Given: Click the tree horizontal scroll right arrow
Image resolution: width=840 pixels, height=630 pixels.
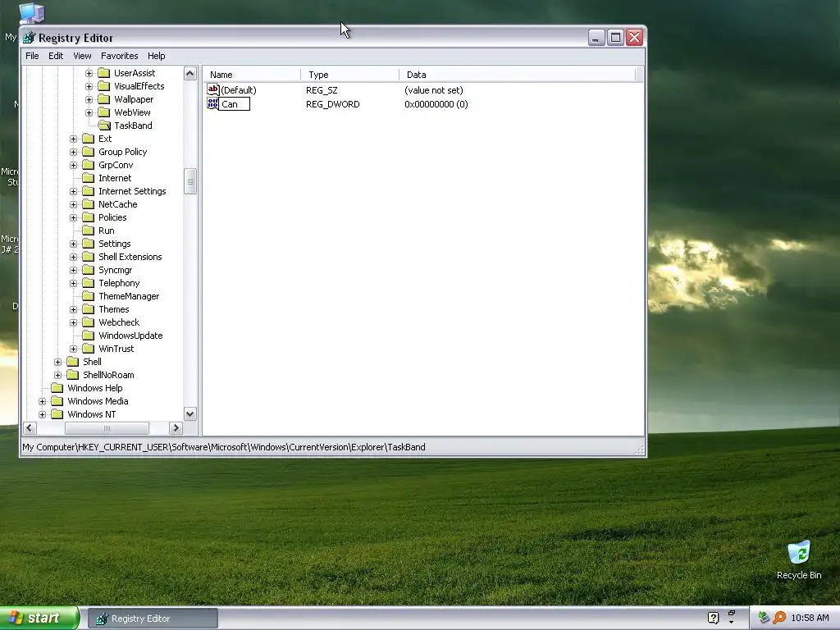Looking at the screenshot, I should click(176, 428).
